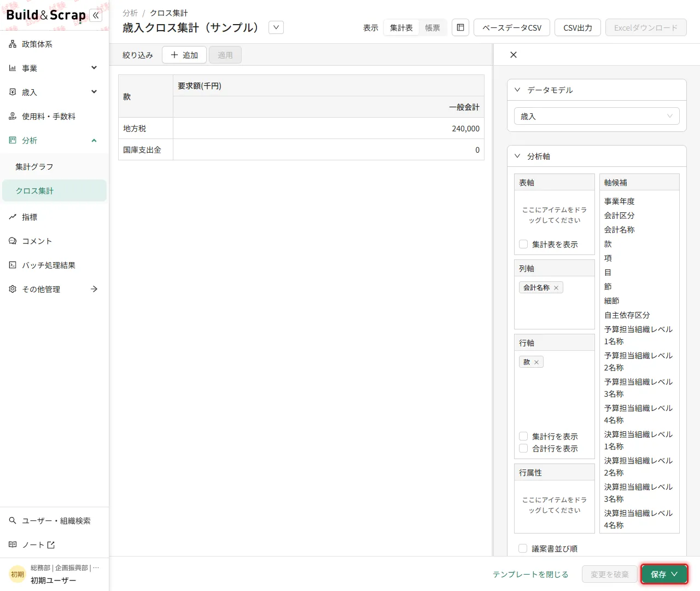Expand the 事業 menu chevron
This screenshot has width=700, height=591.
coord(94,68)
